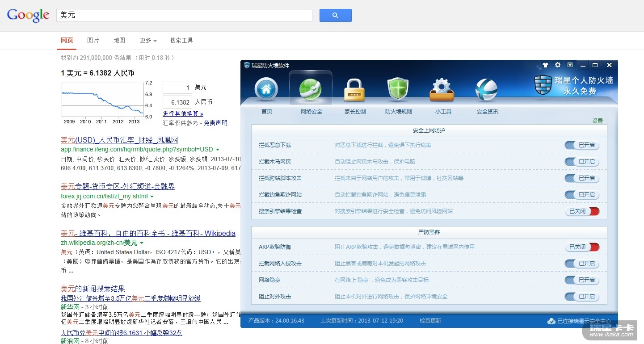Click the skin T-shirt icon in the title bar
Image resolution: width=644 pixels, height=344 pixels.
pos(545,65)
